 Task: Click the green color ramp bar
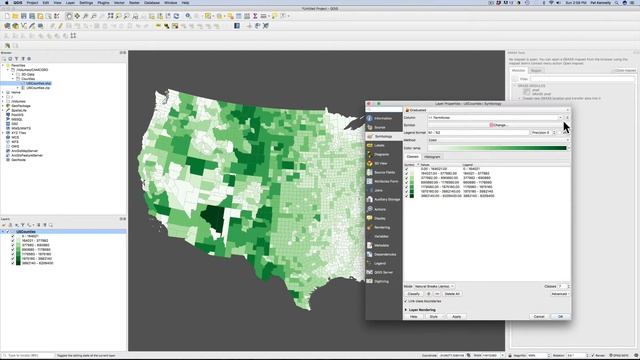[x=497, y=148]
